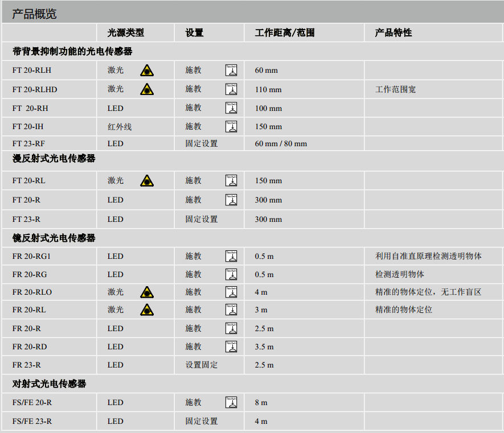Click the teach-in icon in FT 20-IH row
The height and width of the screenshot is (433, 504).
pos(231,127)
